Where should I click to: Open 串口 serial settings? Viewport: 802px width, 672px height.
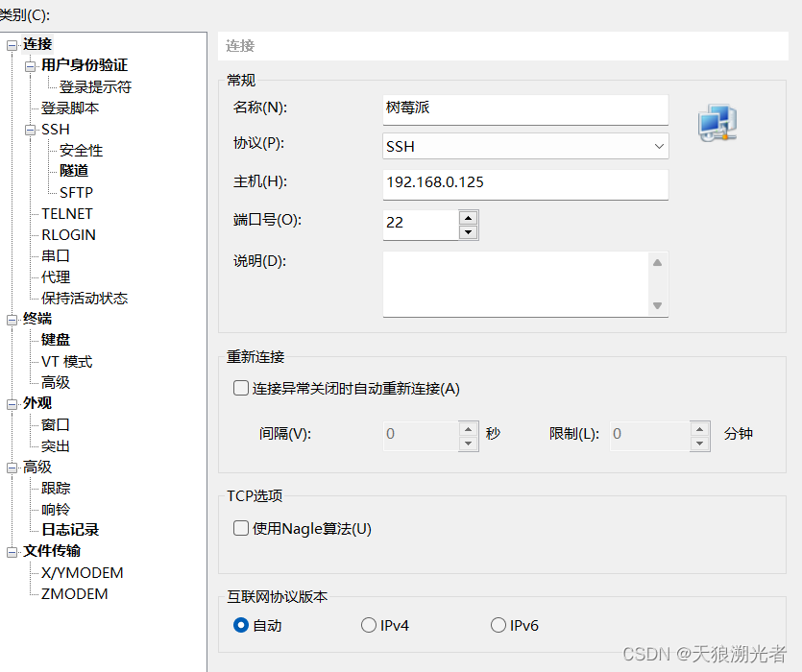[x=56, y=255]
